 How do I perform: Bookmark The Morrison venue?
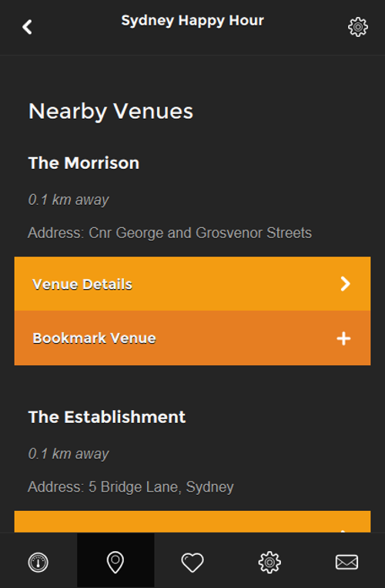(x=192, y=338)
